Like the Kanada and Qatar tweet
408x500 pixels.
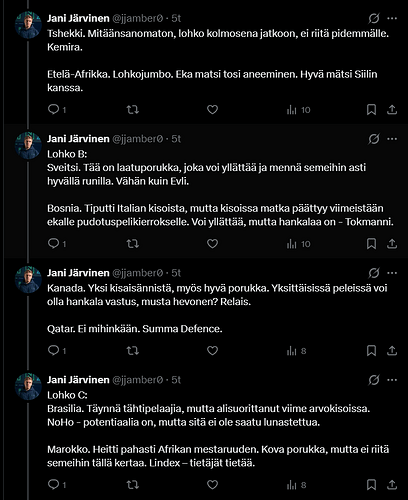(212, 350)
